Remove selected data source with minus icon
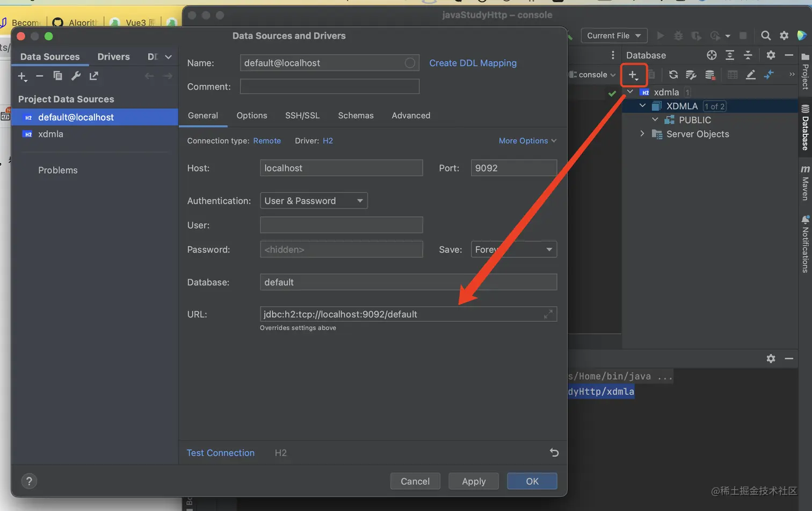This screenshot has height=511, width=812. 39,76
